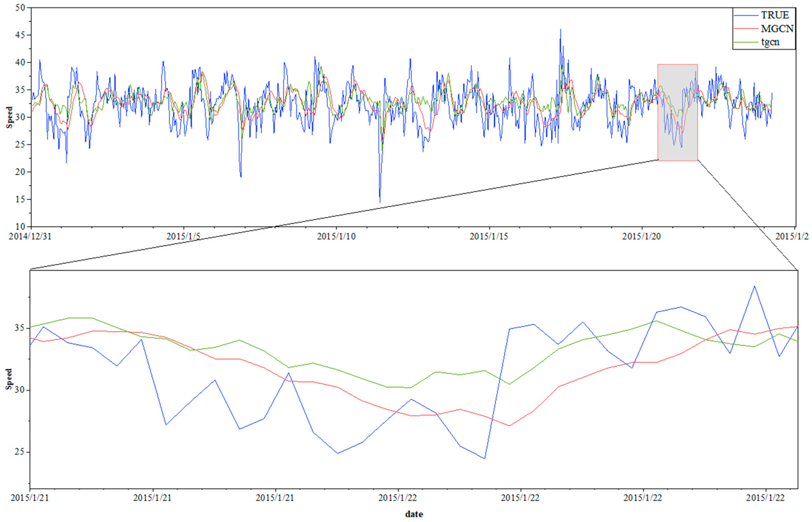This screenshot has height=522, width=812.
Task: Click the 2015/1/15 x-axis tick label
Action: 489,236
